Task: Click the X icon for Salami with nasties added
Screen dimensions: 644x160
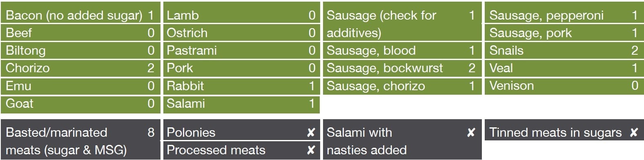Action: (471, 132)
